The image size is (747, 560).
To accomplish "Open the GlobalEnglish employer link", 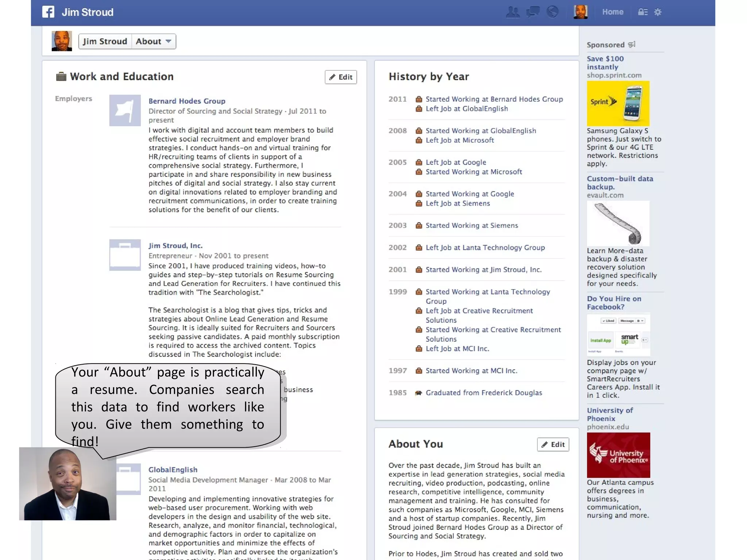I will pos(173,470).
